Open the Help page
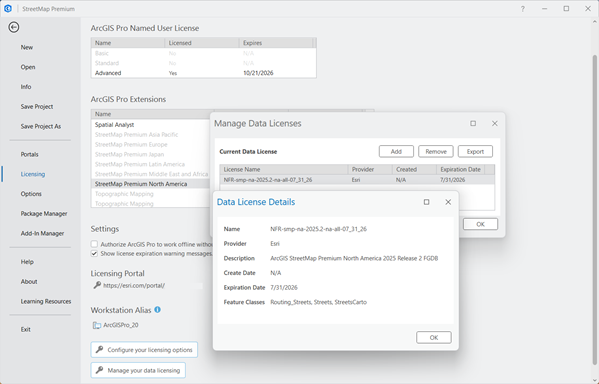Image resolution: width=599 pixels, height=384 pixels. point(27,262)
